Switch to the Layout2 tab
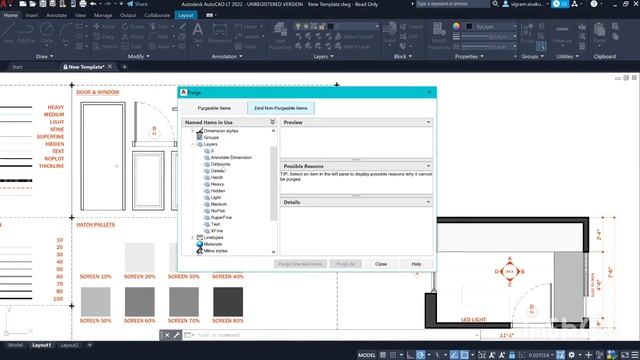Image resolution: width=640 pixels, height=360 pixels. point(69,345)
